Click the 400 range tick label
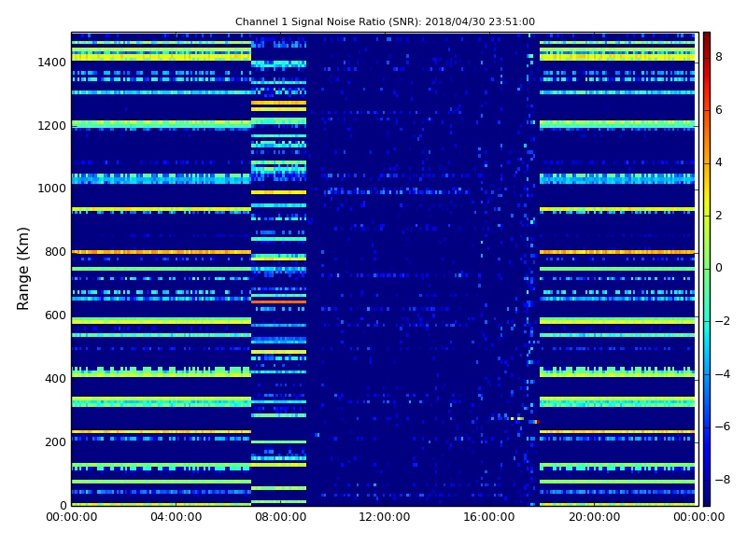 click(55, 379)
